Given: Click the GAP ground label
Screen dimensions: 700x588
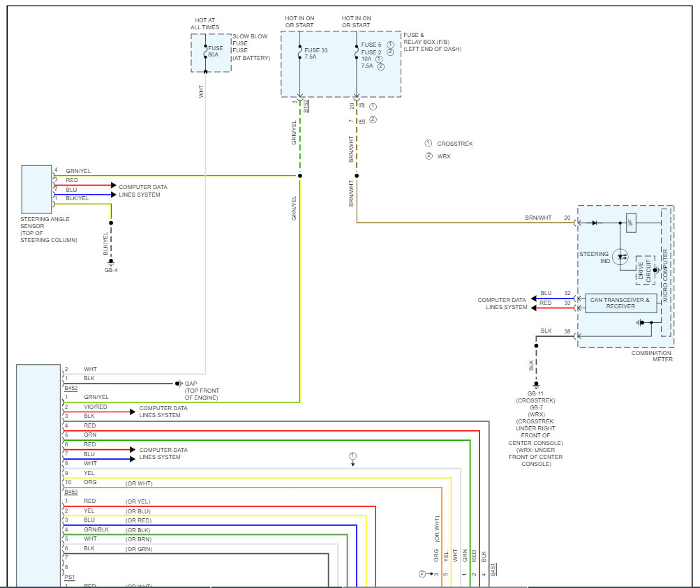Looking at the screenshot, I should click(191, 383).
